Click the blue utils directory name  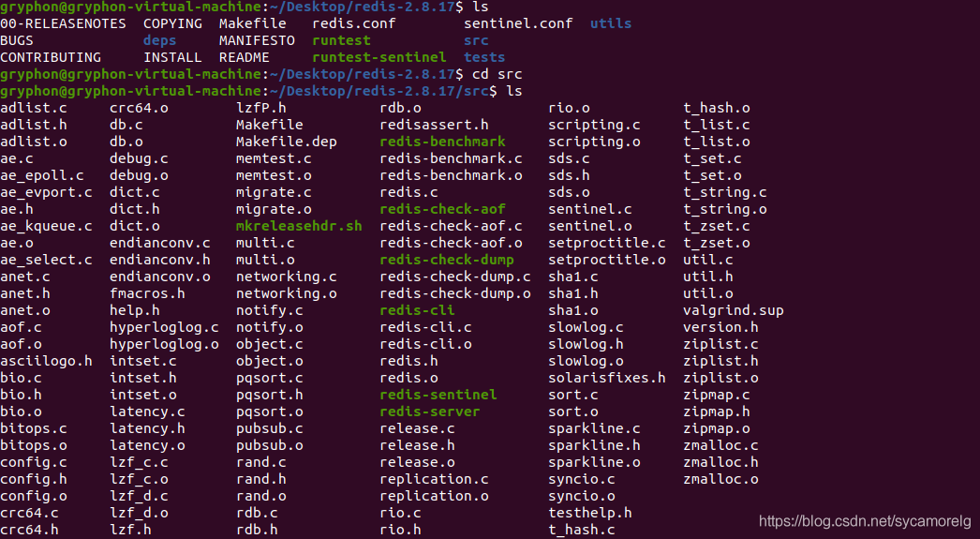tap(611, 23)
